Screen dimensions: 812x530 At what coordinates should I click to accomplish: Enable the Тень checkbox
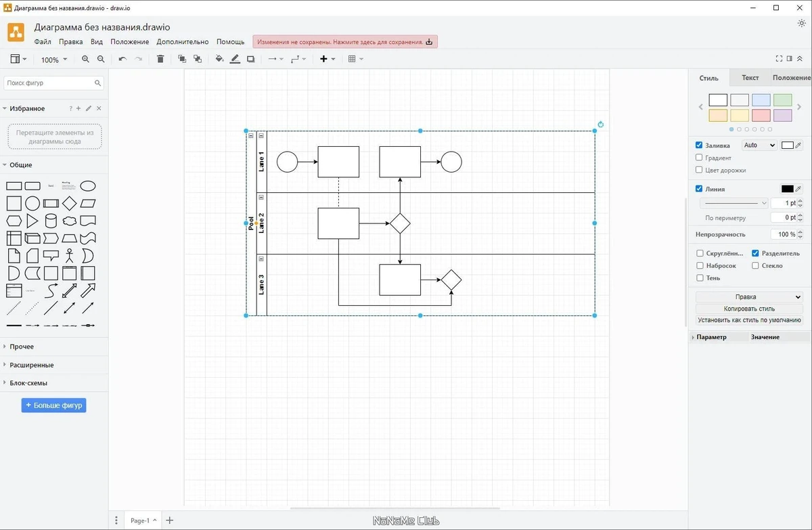[700, 278]
